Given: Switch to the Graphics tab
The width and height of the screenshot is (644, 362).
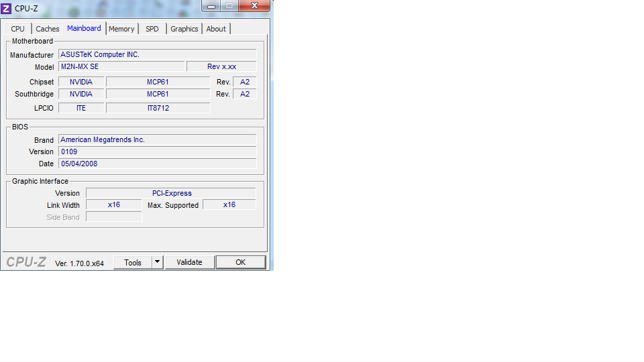Looking at the screenshot, I should 184,29.
